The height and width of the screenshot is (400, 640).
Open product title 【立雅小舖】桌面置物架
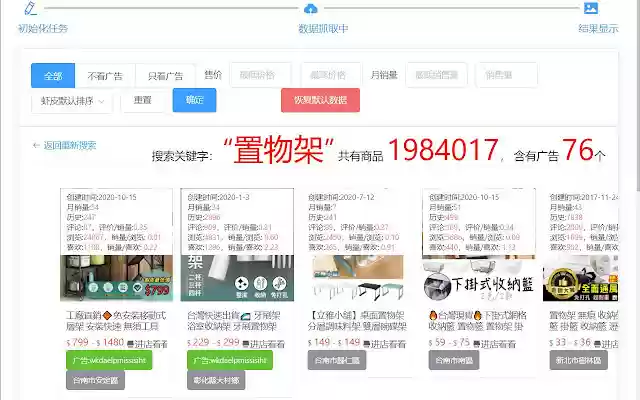[x=358, y=321]
